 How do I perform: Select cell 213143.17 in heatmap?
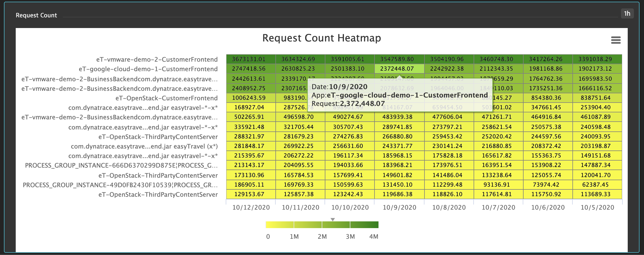tap(251, 165)
